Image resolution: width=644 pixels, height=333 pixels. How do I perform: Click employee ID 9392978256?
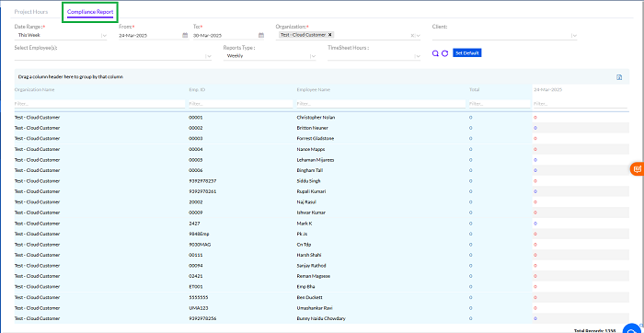[x=202, y=318]
